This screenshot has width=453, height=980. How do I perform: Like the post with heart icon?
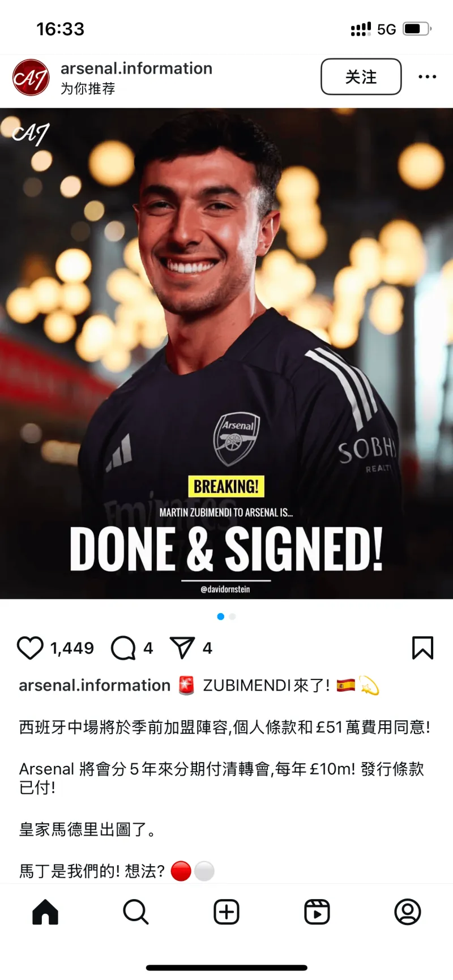[x=30, y=648]
